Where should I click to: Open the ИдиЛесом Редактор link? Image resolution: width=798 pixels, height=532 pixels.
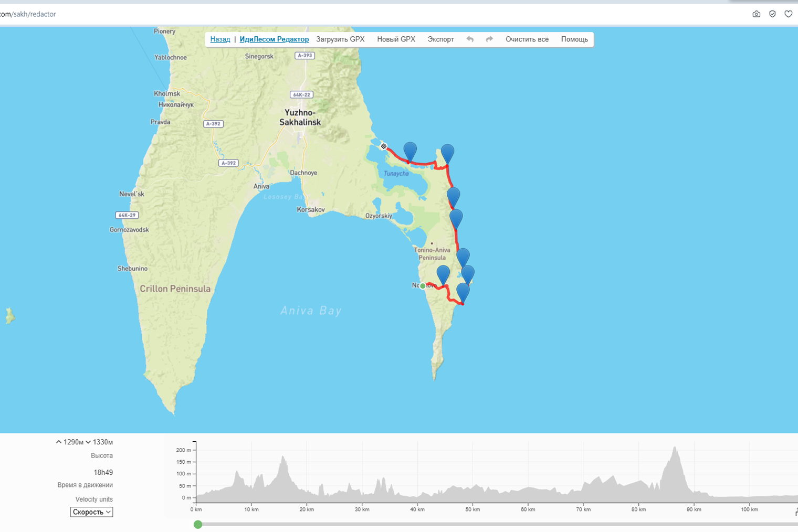pos(274,39)
